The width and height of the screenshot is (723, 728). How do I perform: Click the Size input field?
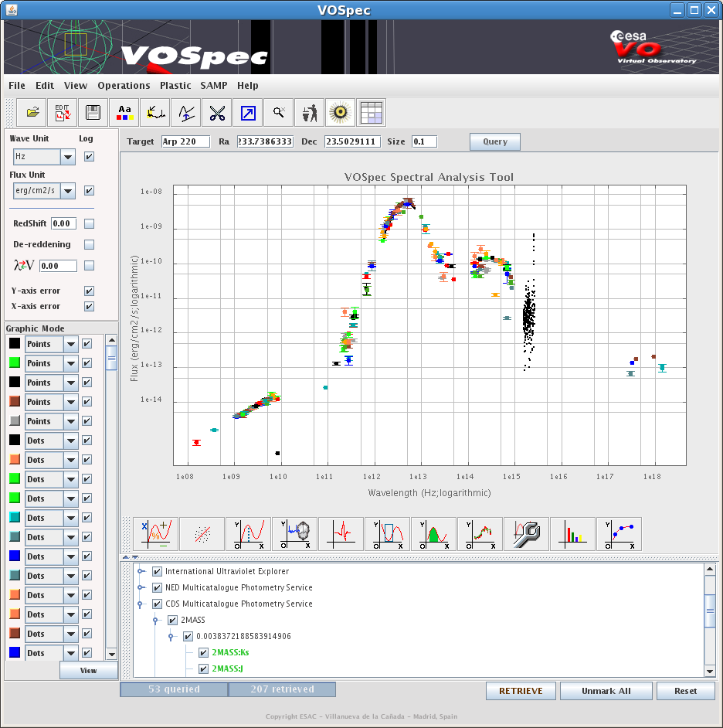click(x=424, y=141)
